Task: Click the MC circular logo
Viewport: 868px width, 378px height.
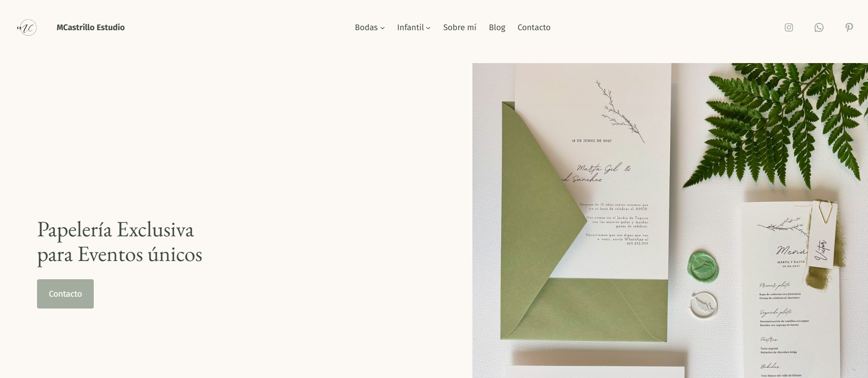Action: [x=27, y=27]
